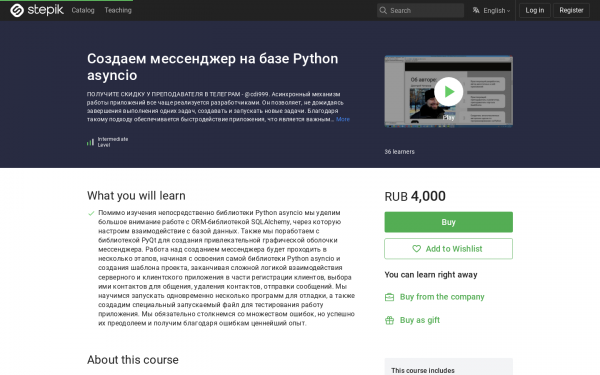Image resolution: width=600 pixels, height=375 pixels.
Task: Click the briefcase icon beside company purchase
Action: pos(389,297)
